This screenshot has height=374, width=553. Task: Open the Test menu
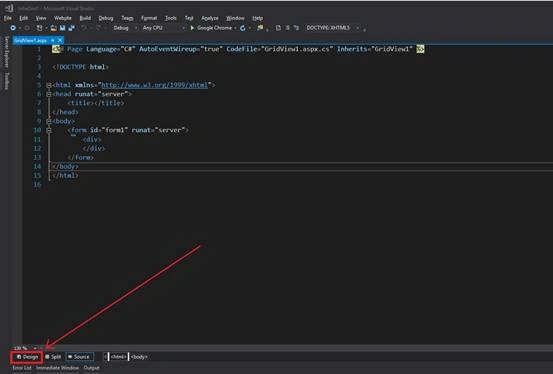pos(189,18)
